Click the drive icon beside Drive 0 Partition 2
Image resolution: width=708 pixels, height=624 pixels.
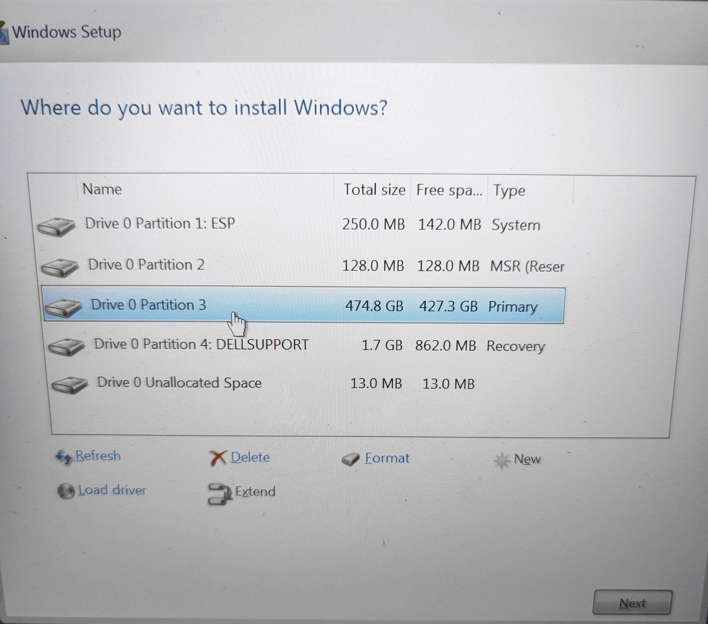click(60, 267)
